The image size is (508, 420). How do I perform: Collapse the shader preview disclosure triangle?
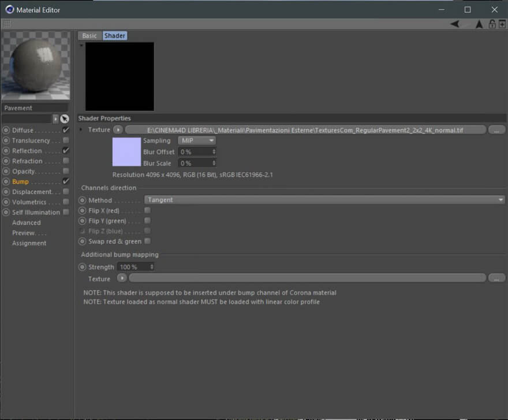click(x=81, y=46)
